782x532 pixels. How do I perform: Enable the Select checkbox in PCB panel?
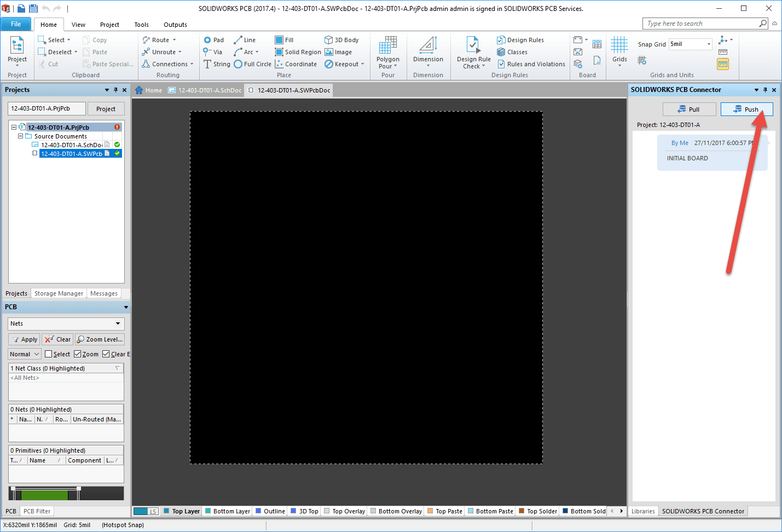tap(49, 354)
